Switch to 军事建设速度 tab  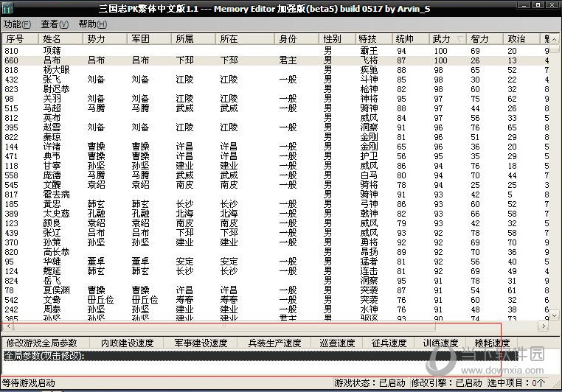tap(201, 343)
